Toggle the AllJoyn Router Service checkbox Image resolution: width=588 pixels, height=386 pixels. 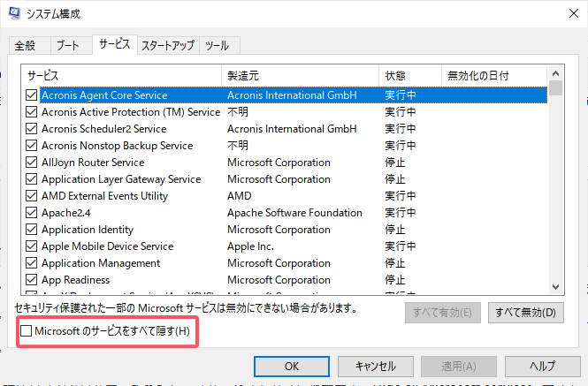click(33, 163)
